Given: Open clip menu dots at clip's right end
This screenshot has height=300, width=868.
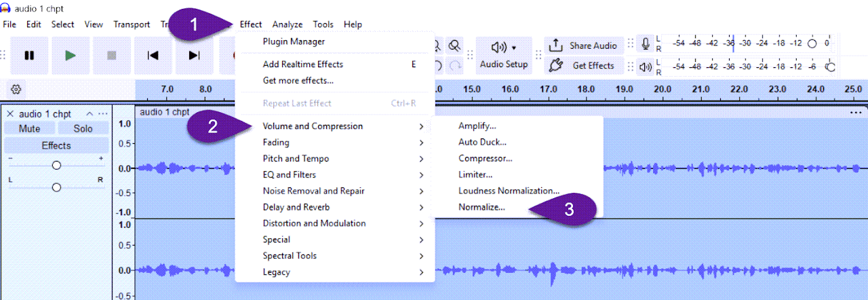Looking at the screenshot, I should 857,112.
